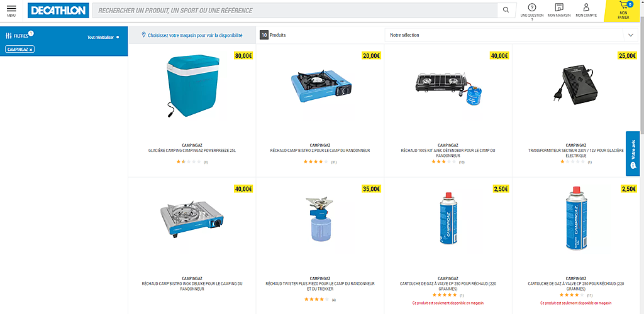Open the Glacière Powerfreeze 25L cooler thumbnail
Image resolution: width=644 pixels, height=314 pixels.
pos(192,86)
